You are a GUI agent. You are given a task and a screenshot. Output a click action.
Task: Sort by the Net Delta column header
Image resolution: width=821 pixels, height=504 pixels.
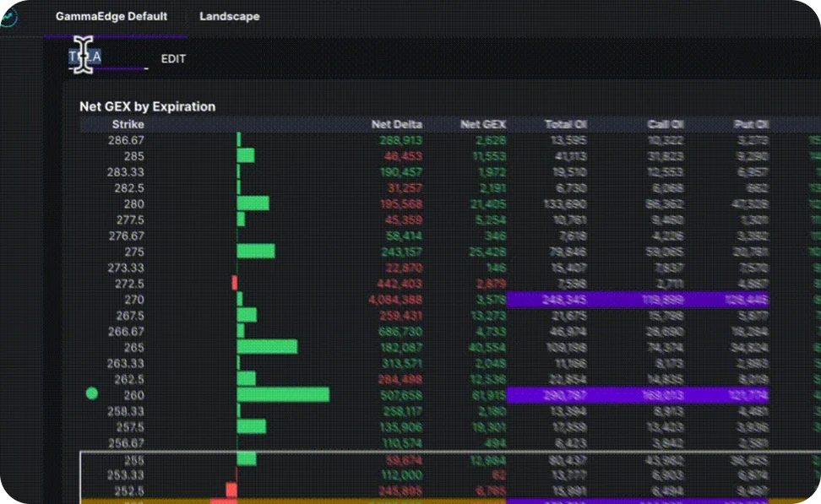click(396, 124)
